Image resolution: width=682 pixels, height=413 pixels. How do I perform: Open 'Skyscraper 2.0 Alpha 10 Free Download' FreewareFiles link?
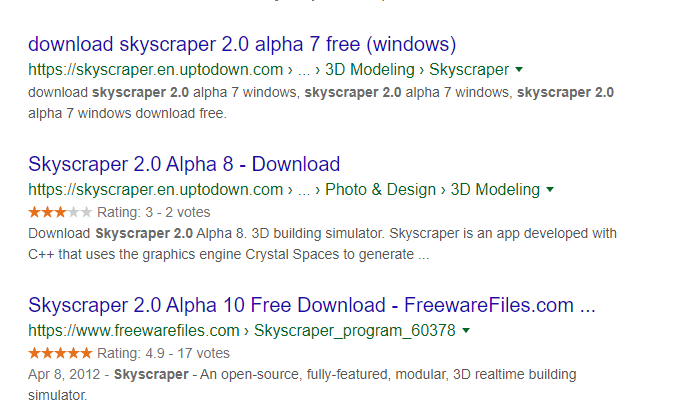click(312, 305)
